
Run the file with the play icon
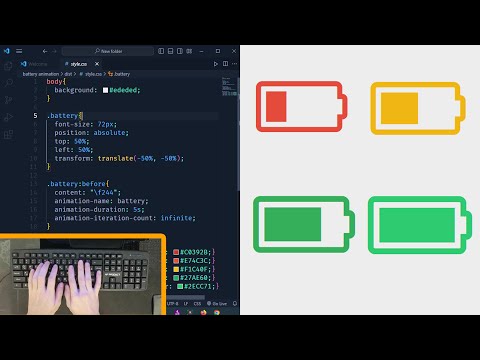pyautogui.click(x=216, y=64)
